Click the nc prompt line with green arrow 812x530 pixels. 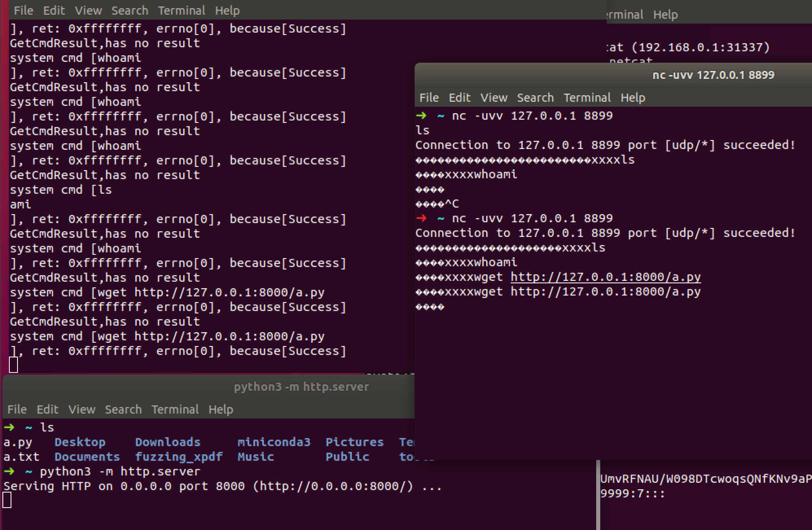pos(514,116)
